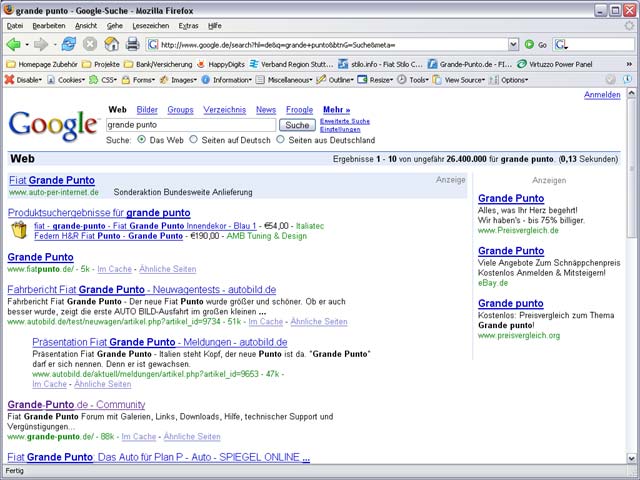The image size is (640, 480).
Task: Open the Lesezeichen menu
Action: coord(151,25)
